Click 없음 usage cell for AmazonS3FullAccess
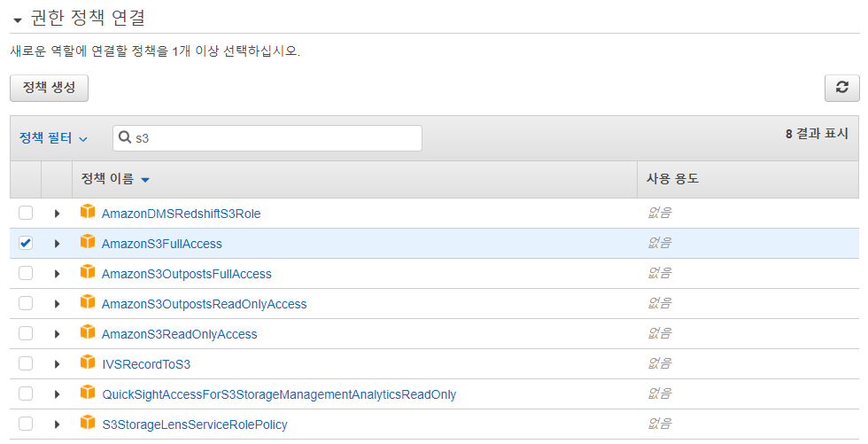Viewport: 868px width, 444px height. coord(659,243)
